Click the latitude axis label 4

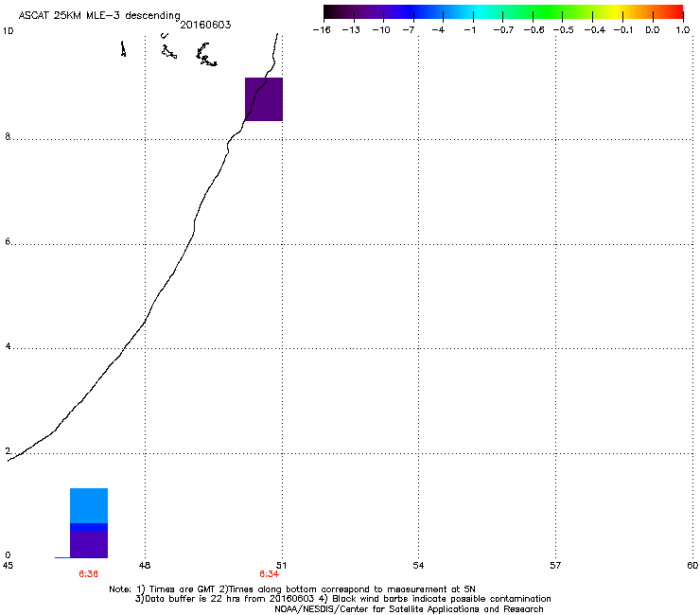(8, 346)
